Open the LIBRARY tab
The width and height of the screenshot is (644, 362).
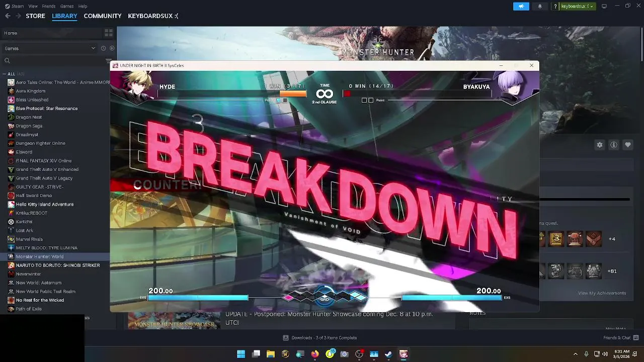(x=64, y=16)
